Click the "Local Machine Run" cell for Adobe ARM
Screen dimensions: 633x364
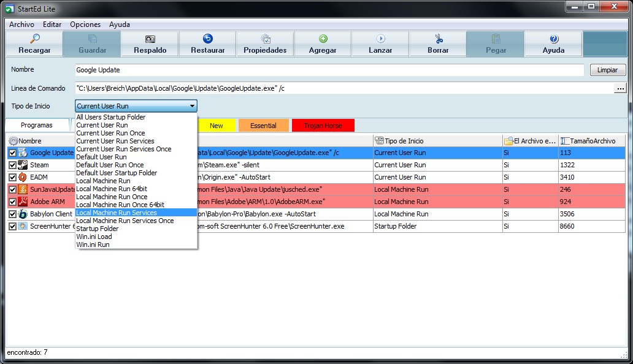click(437, 202)
